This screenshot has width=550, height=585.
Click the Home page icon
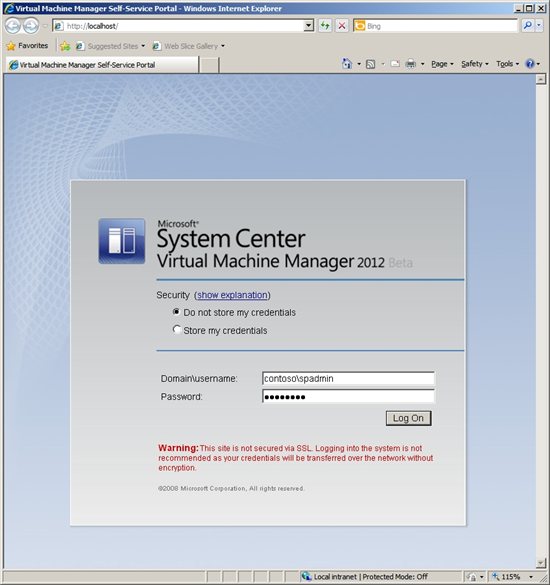pyautogui.click(x=347, y=64)
